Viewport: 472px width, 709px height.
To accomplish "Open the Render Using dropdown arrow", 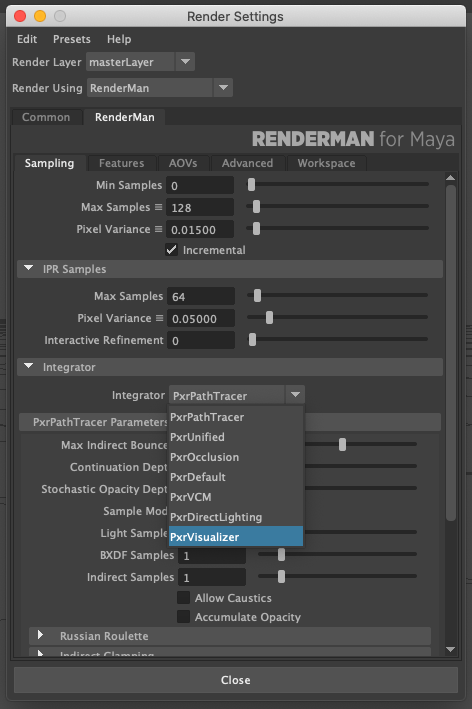I will 223,88.
